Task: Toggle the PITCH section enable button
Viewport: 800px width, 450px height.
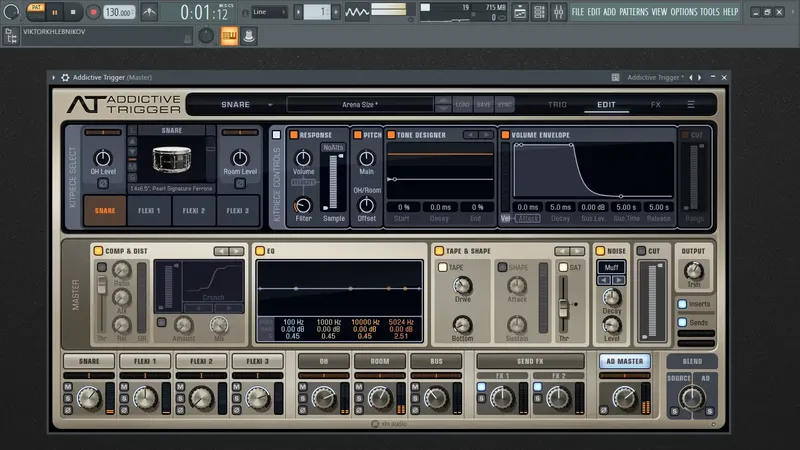Action: (358, 135)
